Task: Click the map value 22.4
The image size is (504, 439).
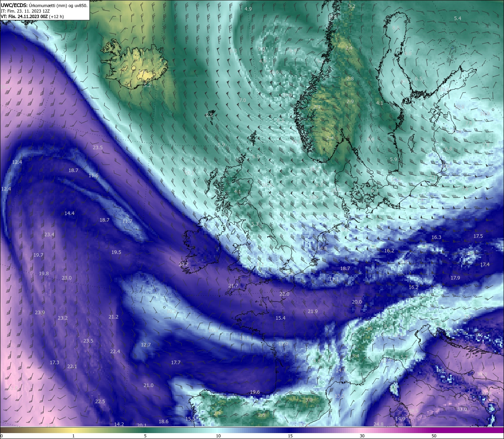Action: click(x=115, y=352)
